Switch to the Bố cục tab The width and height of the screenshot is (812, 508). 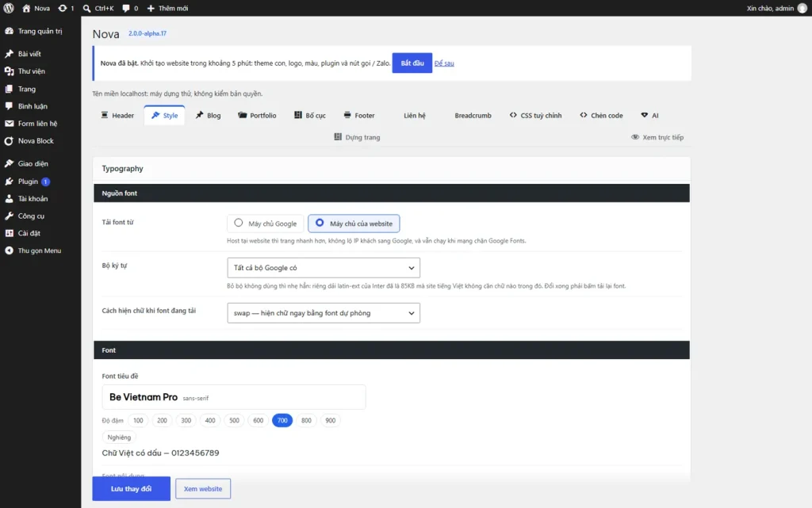click(x=310, y=116)
